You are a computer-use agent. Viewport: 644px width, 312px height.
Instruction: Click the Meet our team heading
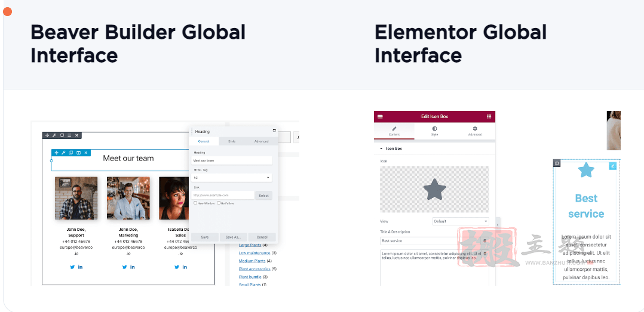click(128, 158)
